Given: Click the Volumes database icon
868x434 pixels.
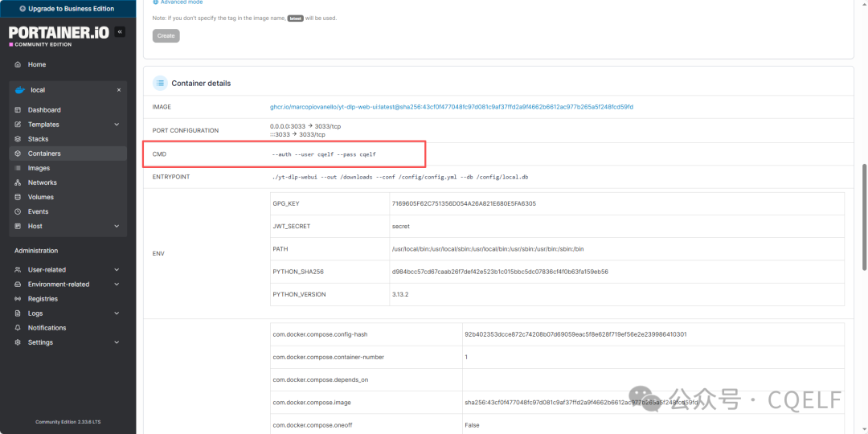Looking at the screenshot, I should coord(18,197).
